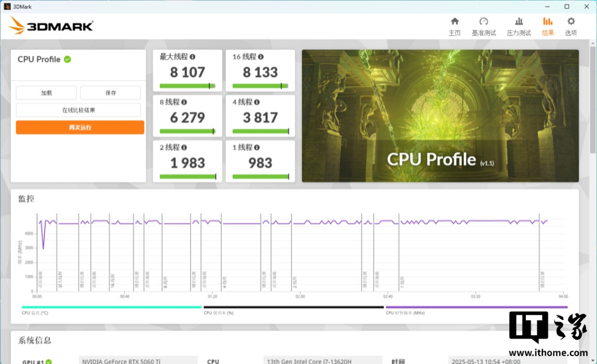Click info icon beside 2 线程
Viewport: 597px width, 364px height.
[184, 148]
